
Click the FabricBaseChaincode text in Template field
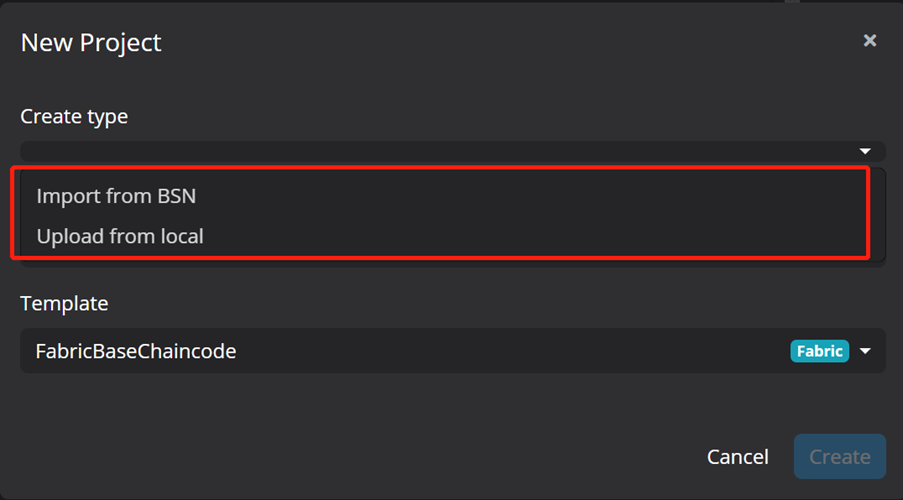pos(136,351)
